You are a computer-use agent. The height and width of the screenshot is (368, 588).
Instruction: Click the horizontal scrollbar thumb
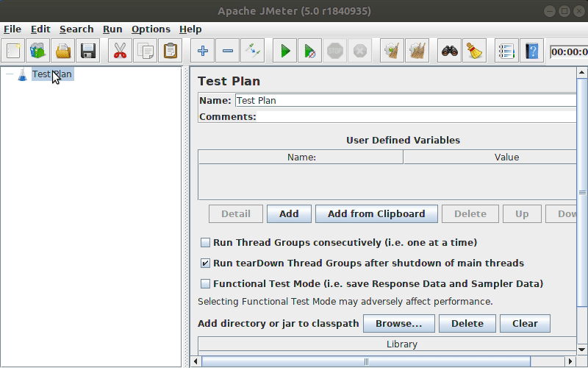click(x=366, y=362)
